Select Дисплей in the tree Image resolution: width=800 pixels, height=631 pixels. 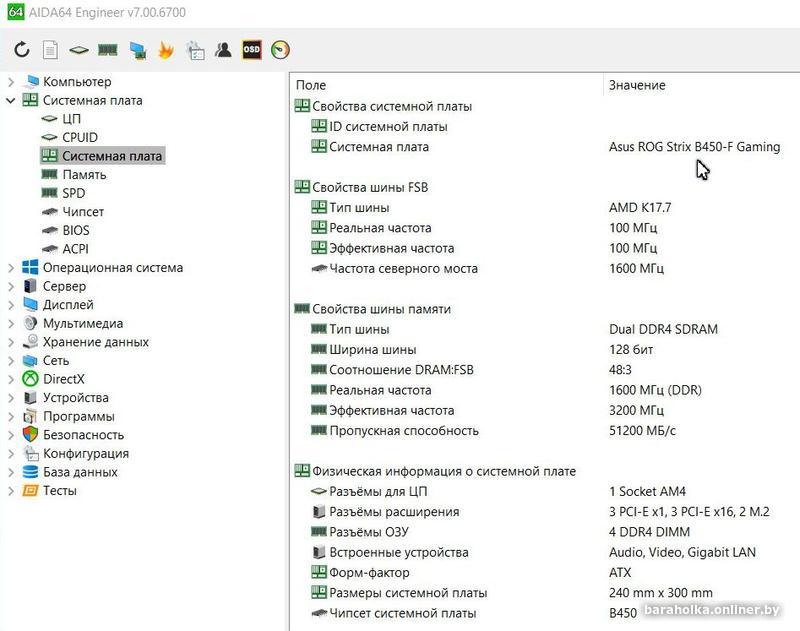pos(68,305)
